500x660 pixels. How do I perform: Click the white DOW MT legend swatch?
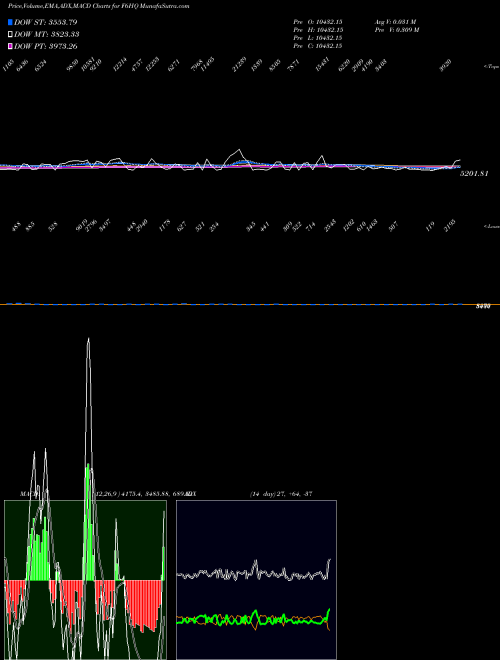[10, 35]
